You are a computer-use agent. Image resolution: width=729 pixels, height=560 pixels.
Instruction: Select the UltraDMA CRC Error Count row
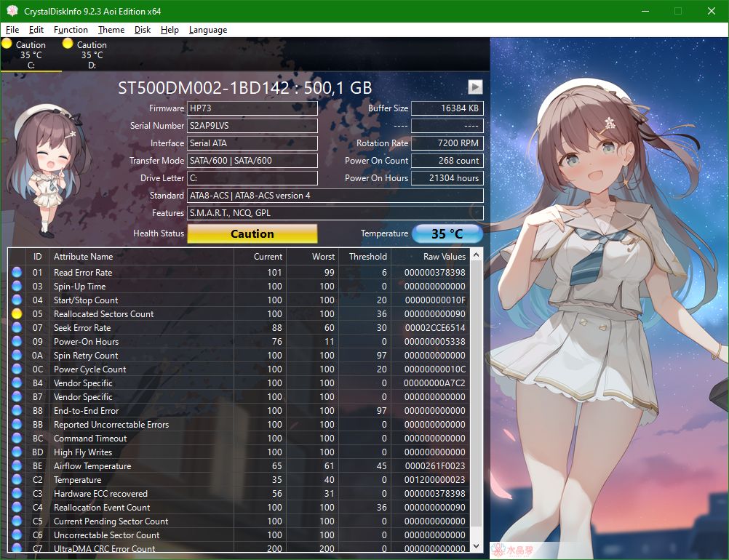(x=239, y=548)
